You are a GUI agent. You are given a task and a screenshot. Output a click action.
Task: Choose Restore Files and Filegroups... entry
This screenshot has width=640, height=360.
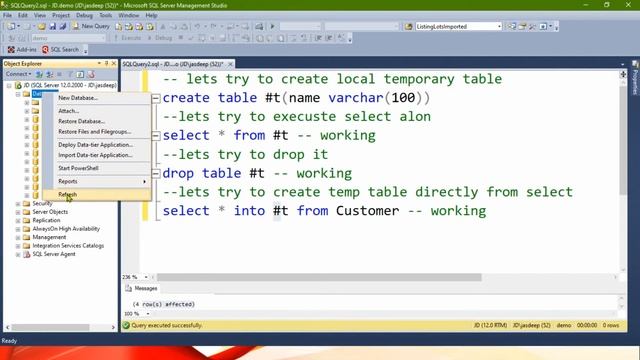pyautogui.click(x=97, y=132)
